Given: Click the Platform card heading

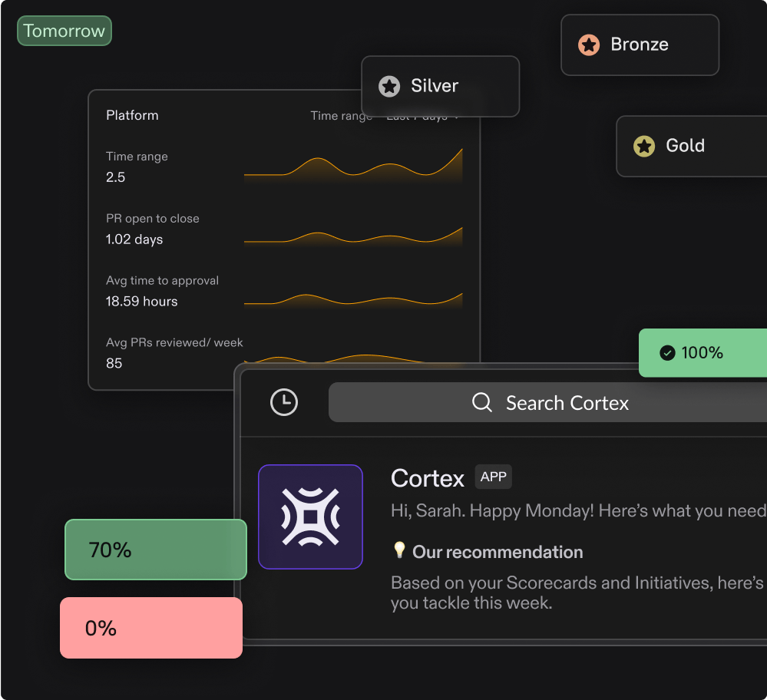Looking at the screenshot, I should coord(131,115).
